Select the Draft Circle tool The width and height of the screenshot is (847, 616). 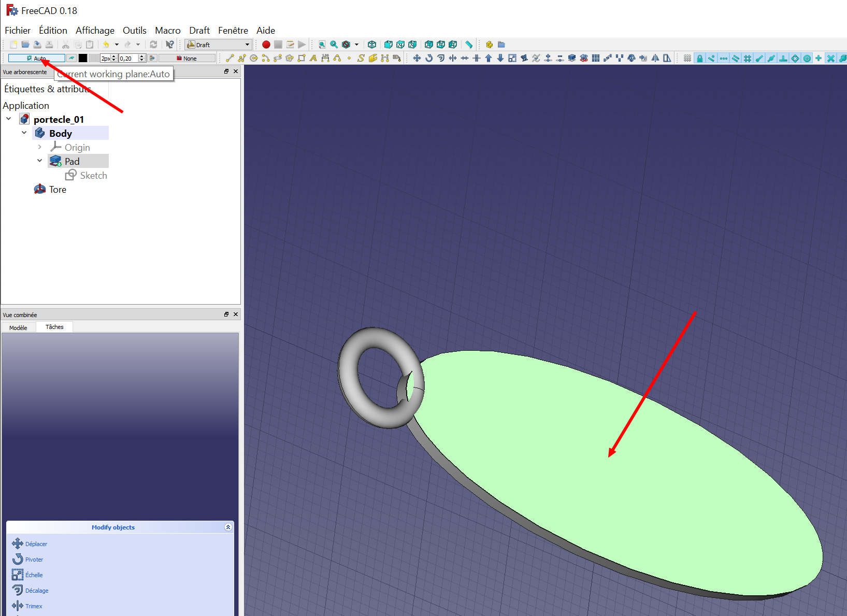click(x=254, y=58)
